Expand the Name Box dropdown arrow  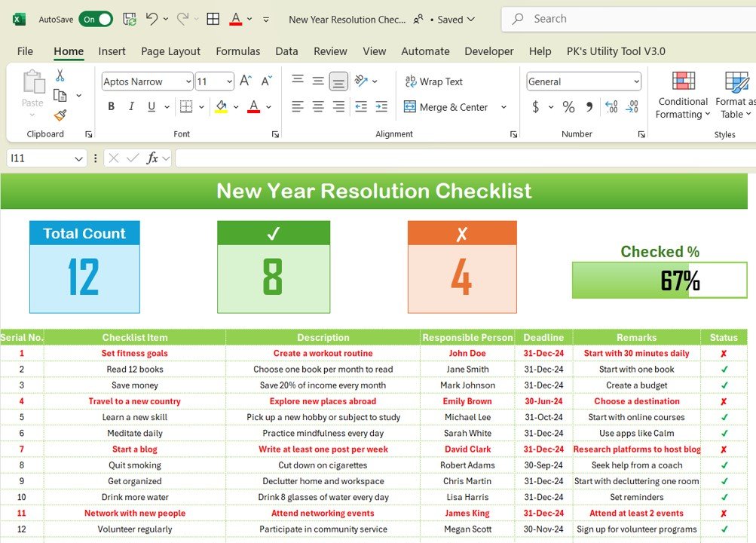[78, 158]
